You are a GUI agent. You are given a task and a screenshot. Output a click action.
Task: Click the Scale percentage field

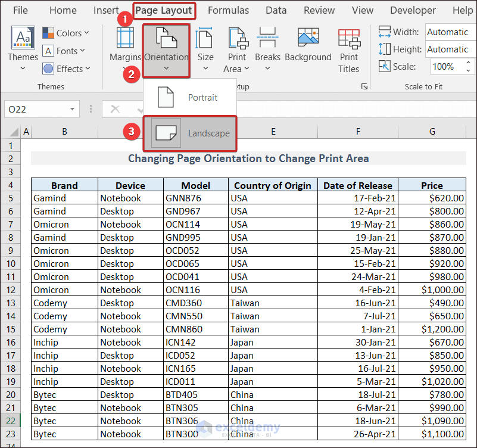click(444, 67)
